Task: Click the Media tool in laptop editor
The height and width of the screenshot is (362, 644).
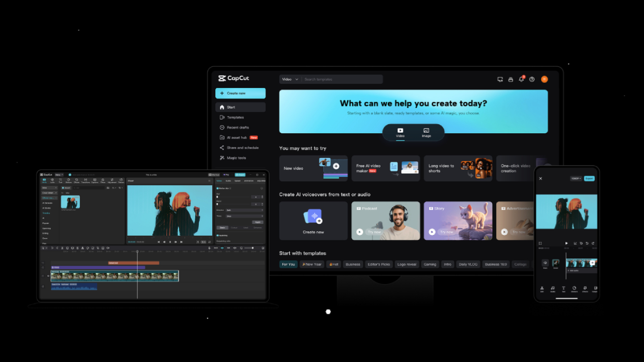Action: coord(44,180)
